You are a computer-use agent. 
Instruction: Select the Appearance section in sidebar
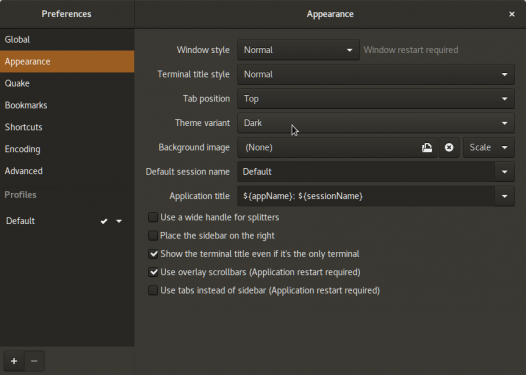click(x=67, y=61)
